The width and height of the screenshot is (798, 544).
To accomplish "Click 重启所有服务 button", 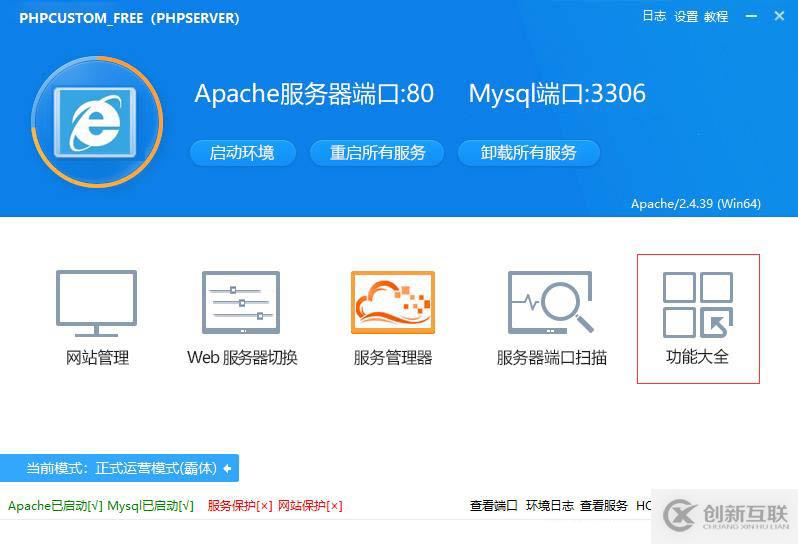I will tap(377, 153).
